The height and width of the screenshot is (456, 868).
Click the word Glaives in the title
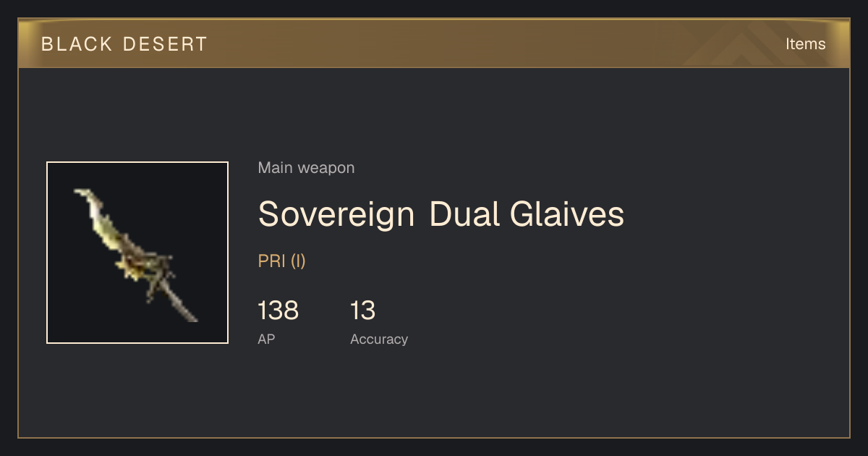pyautogui.click(x=568, y=214)
